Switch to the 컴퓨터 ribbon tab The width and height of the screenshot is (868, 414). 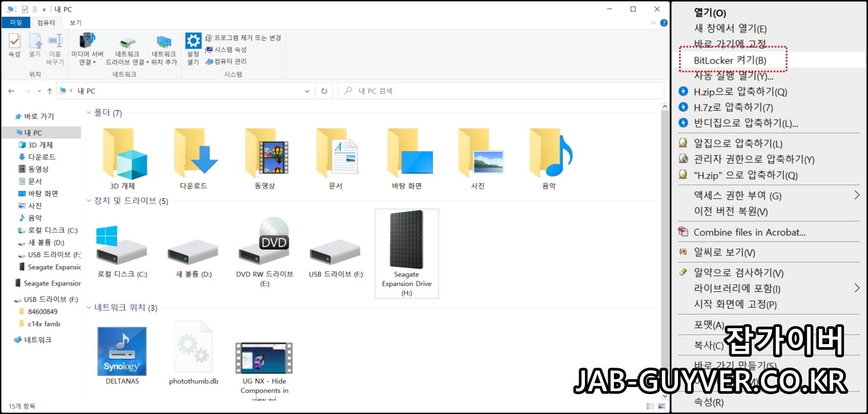pos(46,23)
